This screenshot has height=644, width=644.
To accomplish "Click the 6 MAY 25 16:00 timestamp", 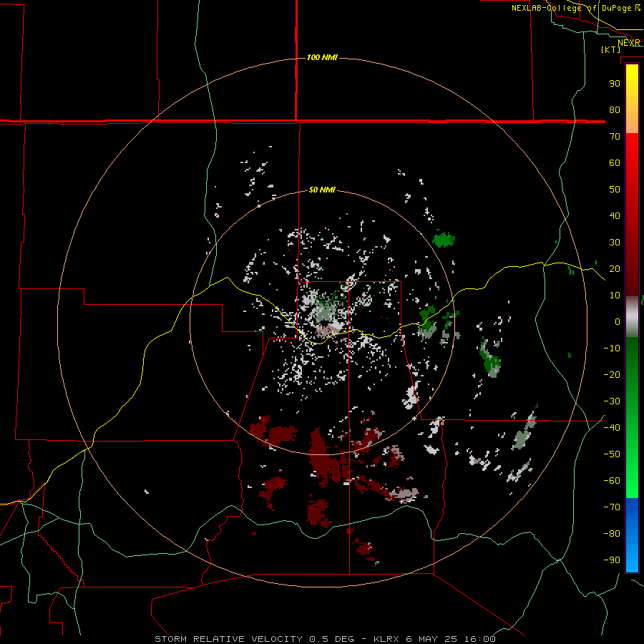I will [x=451, y=639].
